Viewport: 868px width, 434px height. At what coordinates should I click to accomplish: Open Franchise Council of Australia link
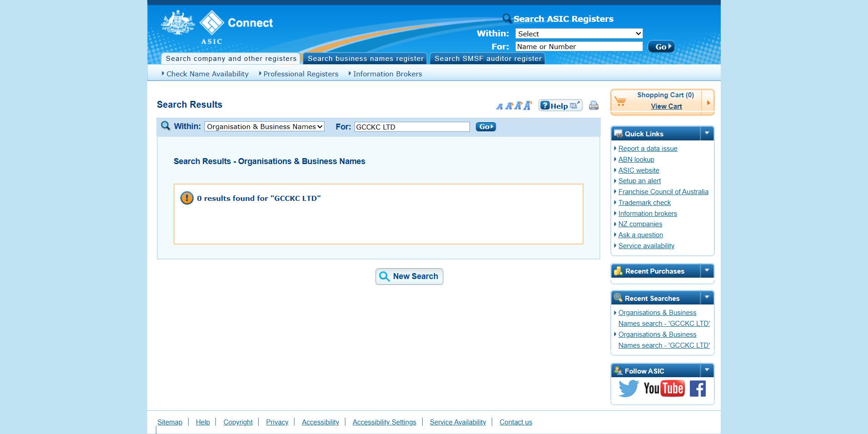(663, 192)
